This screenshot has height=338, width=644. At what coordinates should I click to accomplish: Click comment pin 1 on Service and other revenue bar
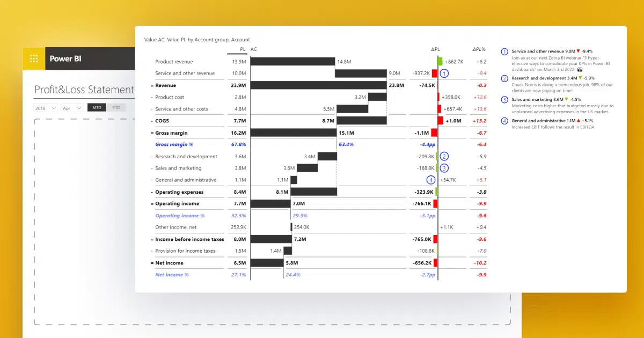pos(445,73)
